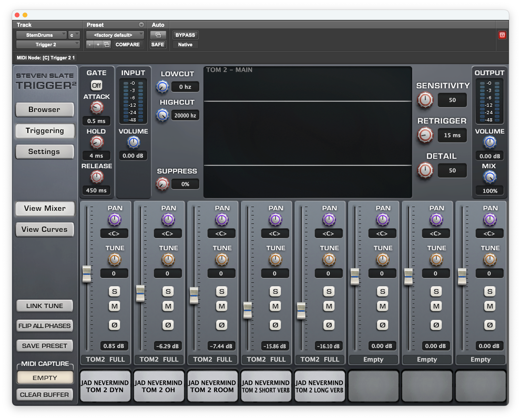Click the red target button at top right
Screen dimensions: 521x420
point(502,35)
